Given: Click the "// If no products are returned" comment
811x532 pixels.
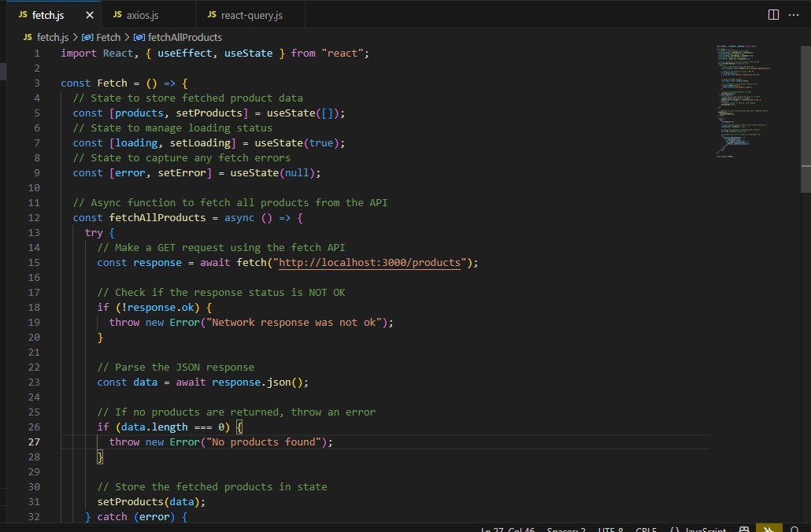Looking at the screenshot, I should point(236,412).
